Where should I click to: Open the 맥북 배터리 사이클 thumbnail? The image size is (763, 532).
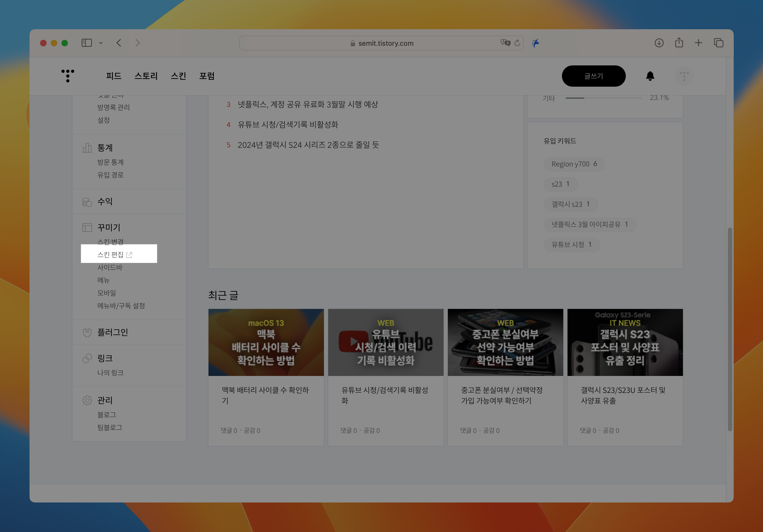(x=266, y=342)
